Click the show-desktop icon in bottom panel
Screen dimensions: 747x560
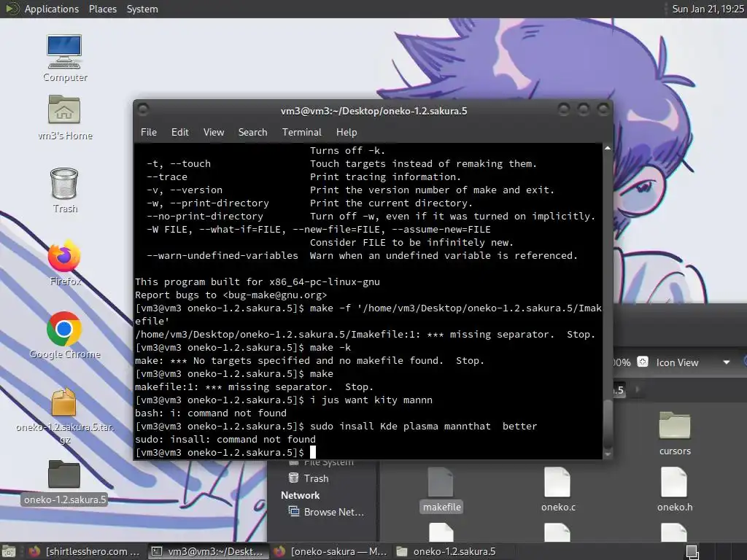click(9, 551)
